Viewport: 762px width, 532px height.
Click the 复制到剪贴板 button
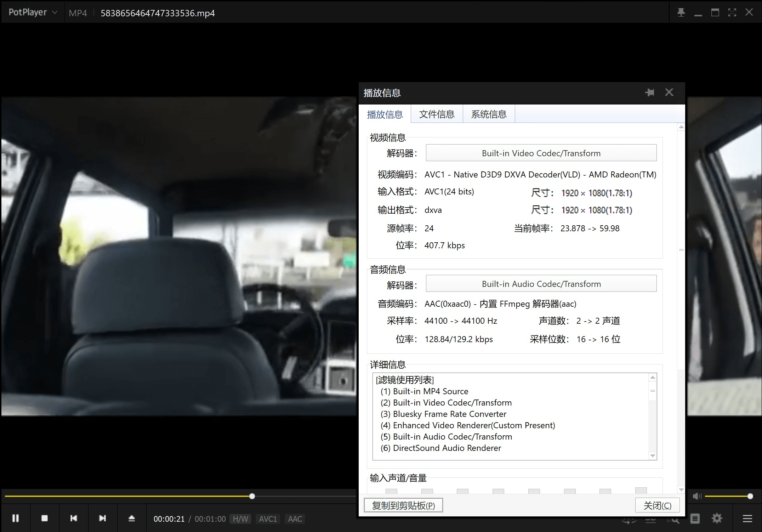(x=403, y=505)
